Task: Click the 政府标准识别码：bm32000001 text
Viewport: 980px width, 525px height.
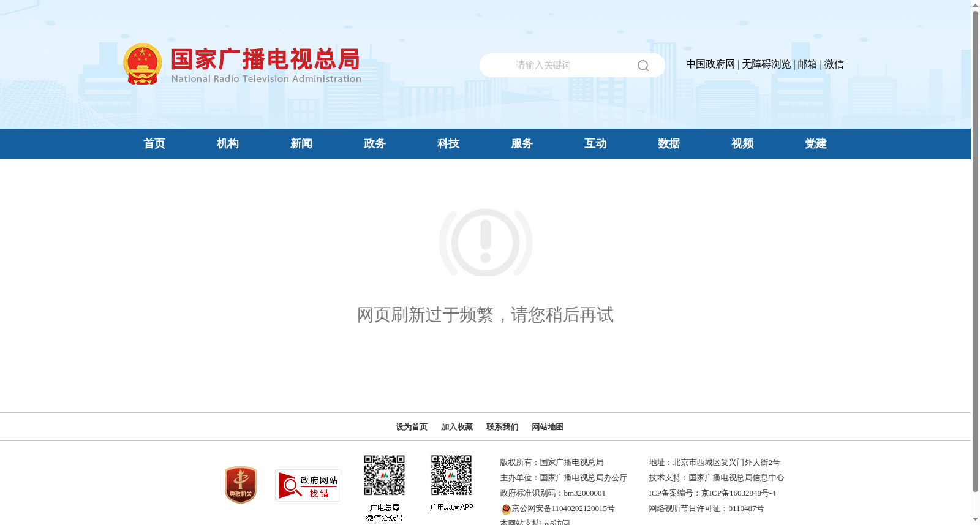Action: pos(552,493)
